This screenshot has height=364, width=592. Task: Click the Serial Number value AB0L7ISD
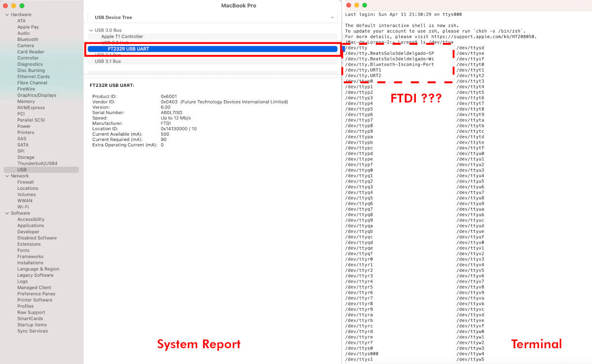(171, 112)
